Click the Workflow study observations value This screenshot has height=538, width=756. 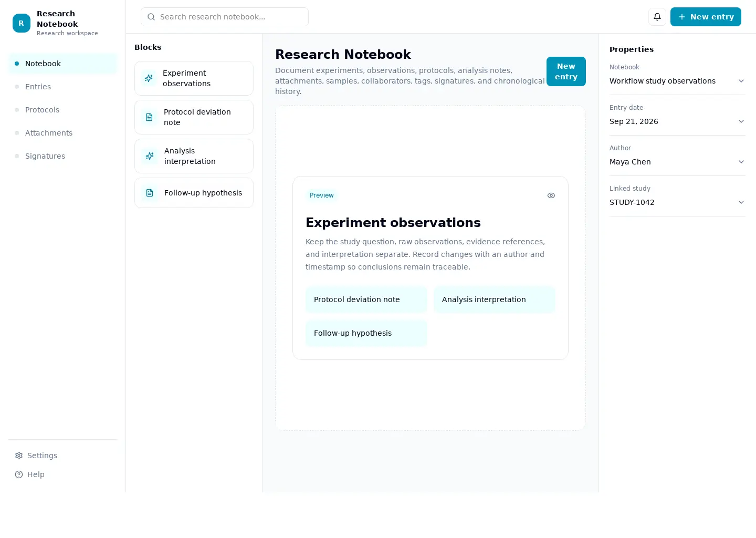click(x=663, y=81)
